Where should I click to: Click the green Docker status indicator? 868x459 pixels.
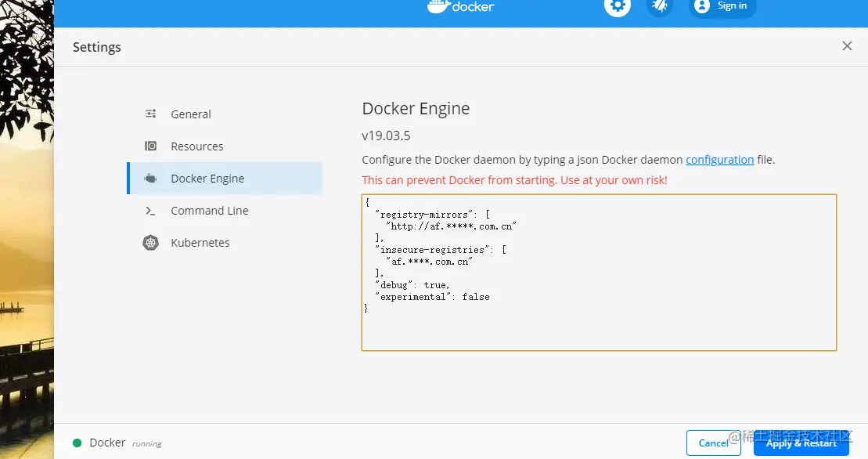pos(77,443)
